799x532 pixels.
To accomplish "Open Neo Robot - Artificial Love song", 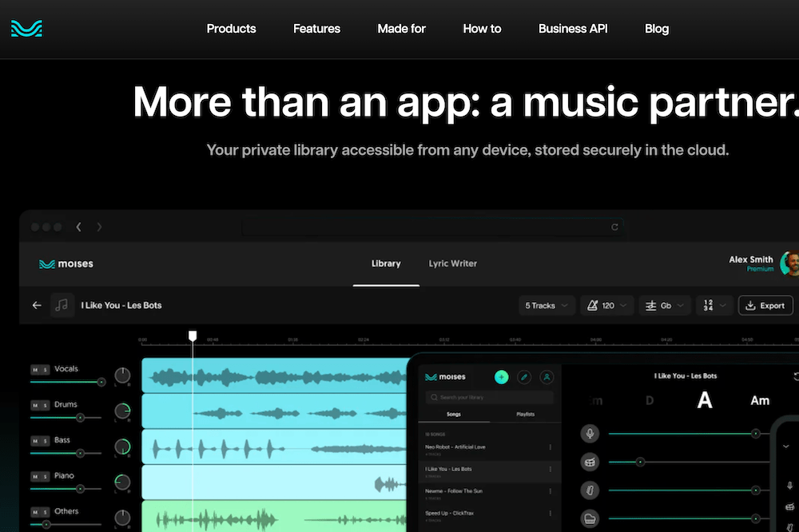I will 455,447.
